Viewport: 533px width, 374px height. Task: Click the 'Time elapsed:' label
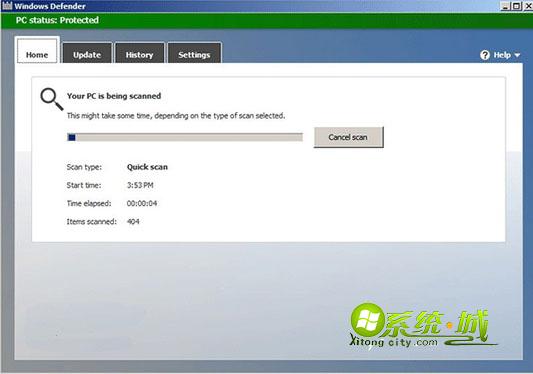click(89, 203)
